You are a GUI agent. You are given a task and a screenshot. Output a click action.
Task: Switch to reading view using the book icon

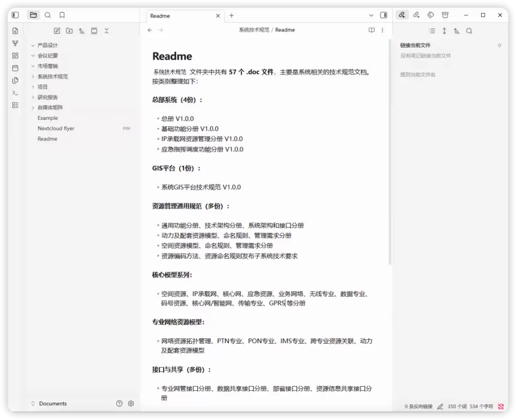click(372, 30)
